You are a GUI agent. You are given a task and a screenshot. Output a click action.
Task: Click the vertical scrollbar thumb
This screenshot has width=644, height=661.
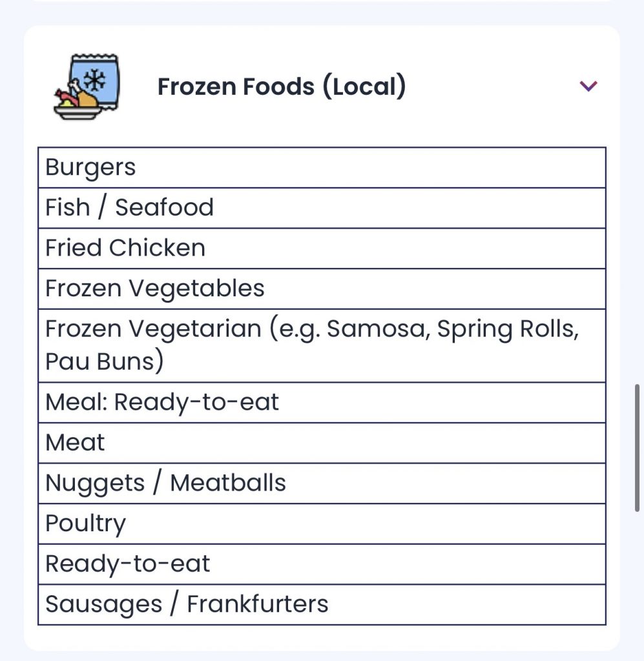pos(638,447)
